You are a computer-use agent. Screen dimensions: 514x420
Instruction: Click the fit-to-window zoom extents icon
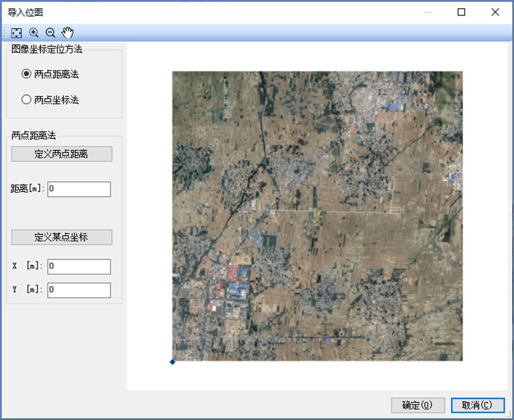point(16,33)
